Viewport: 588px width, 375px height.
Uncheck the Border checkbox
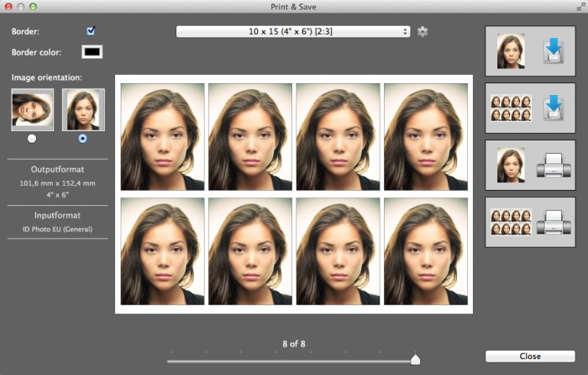91,31
